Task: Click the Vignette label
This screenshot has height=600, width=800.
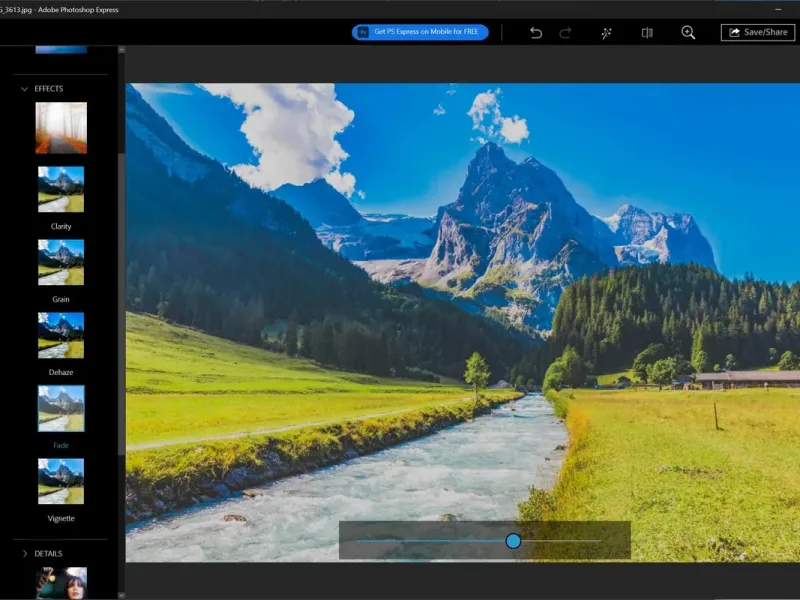Action: 61,518
